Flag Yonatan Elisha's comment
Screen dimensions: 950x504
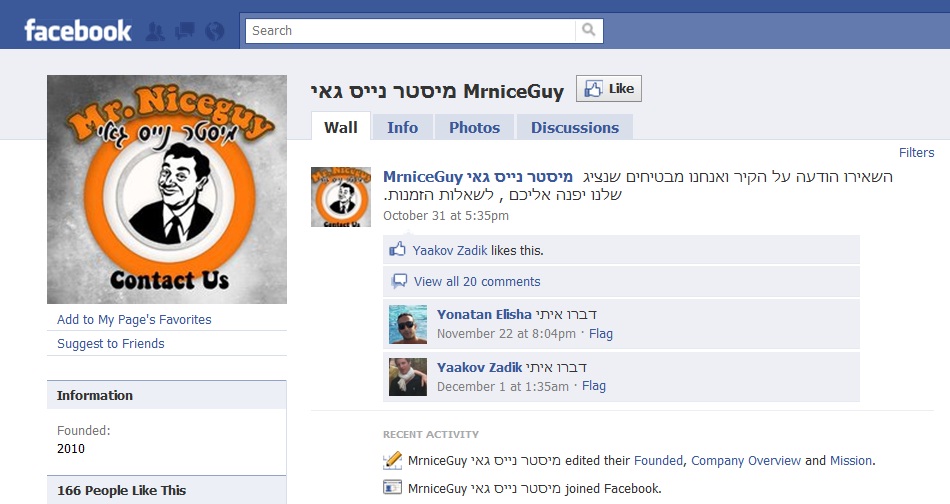(x=600, y=333)
